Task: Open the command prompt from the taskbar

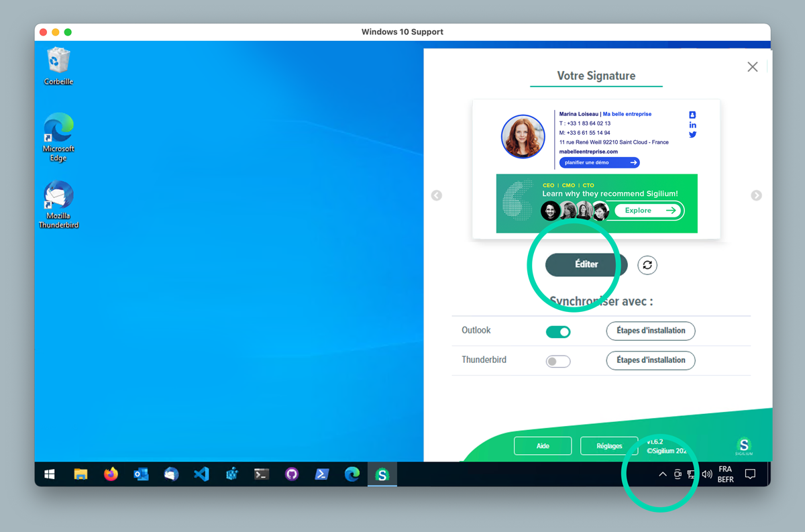Action: coord(262,474)
